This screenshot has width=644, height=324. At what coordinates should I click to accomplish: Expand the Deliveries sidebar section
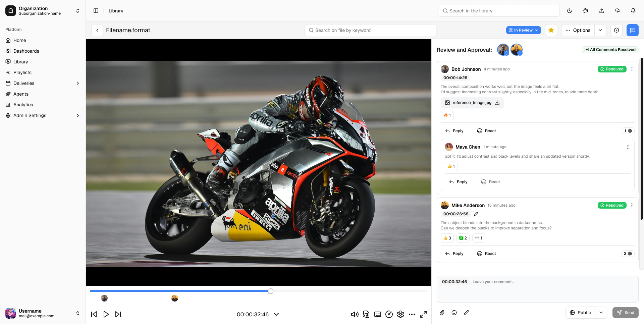coord(78,83)
